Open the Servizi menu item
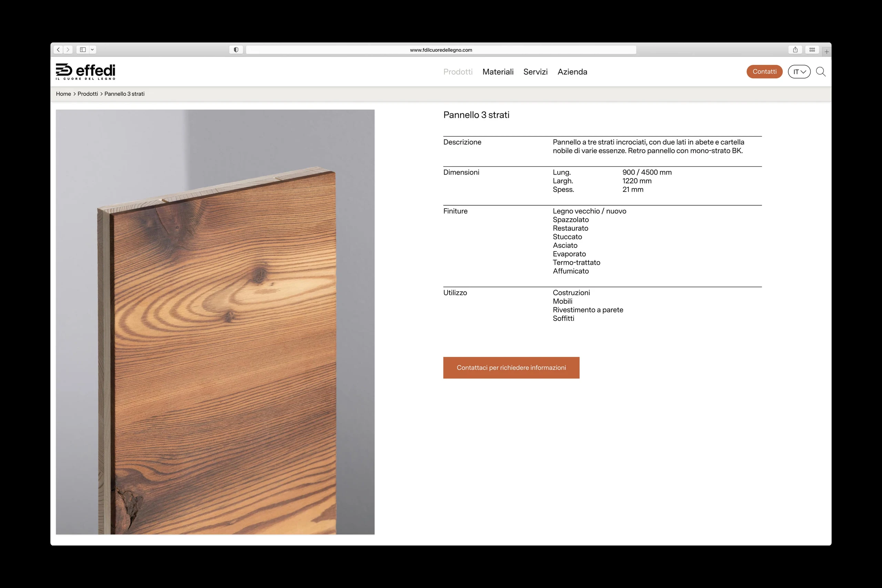Image resolution: width=882 pixels, height=588 pixels. 535,72
